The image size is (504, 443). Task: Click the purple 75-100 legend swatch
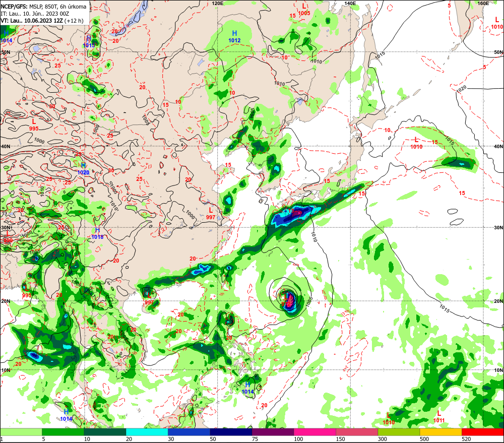[273, 432]
